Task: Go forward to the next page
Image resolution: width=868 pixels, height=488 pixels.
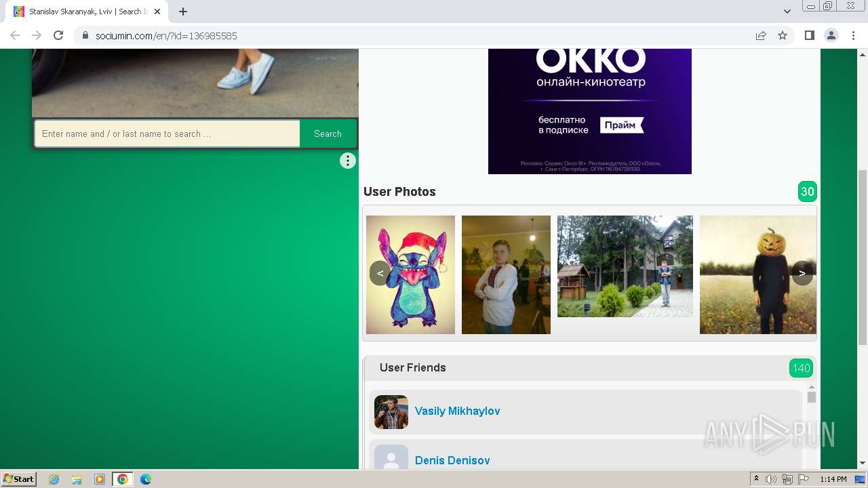Action: coord(37,35)
